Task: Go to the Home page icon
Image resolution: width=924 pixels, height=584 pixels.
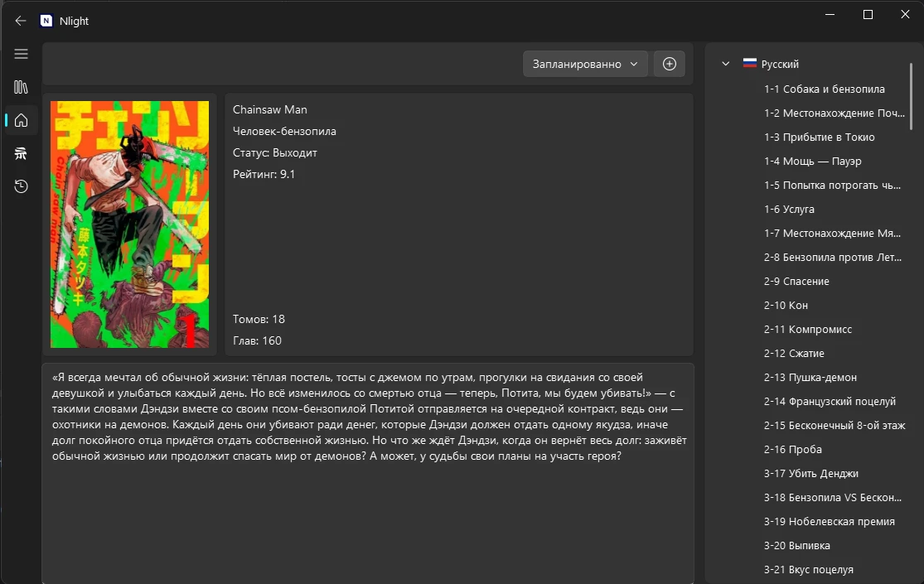Action: pyautogui.click(x=22, y=120)
